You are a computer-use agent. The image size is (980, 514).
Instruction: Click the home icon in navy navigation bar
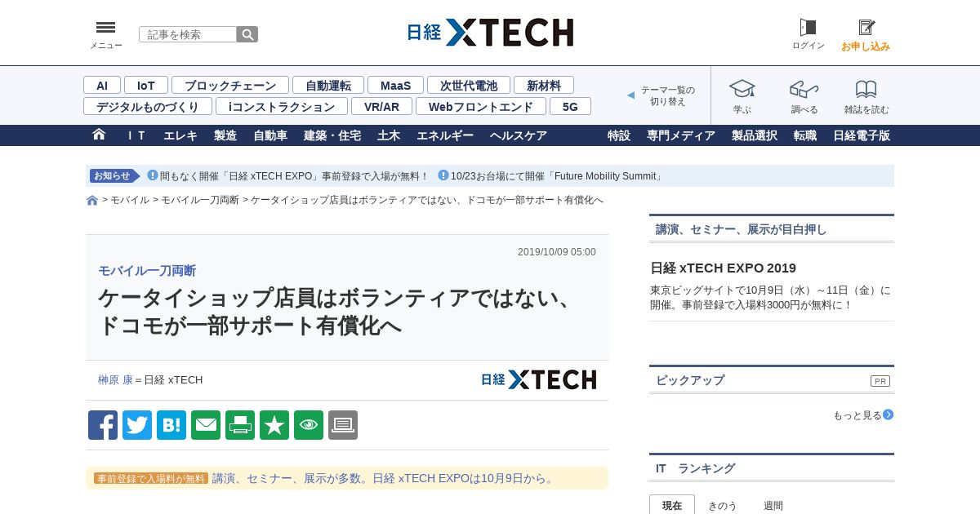point(99,135)
